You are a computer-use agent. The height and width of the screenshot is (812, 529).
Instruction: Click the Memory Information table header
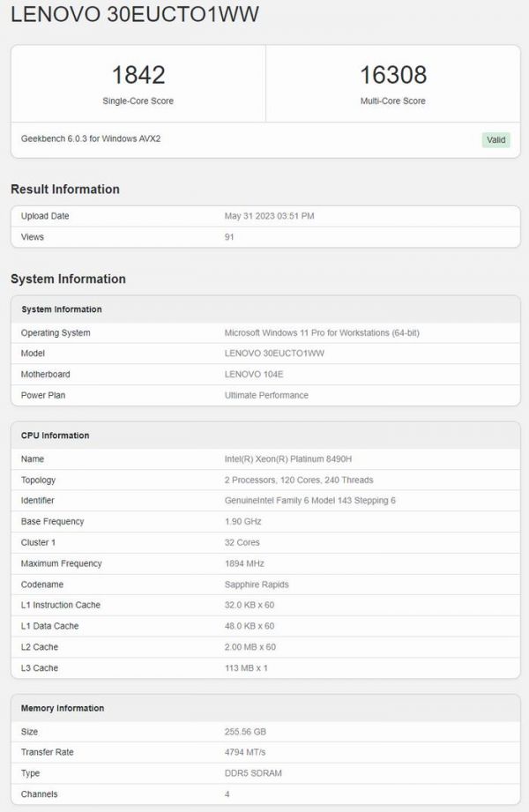point(63,708)
